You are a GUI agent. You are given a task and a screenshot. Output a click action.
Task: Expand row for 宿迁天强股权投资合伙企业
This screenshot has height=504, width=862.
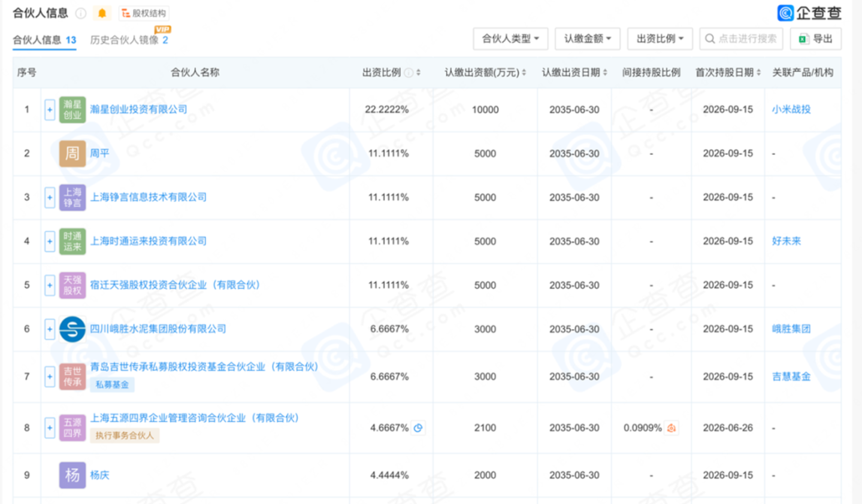point(50,286)
